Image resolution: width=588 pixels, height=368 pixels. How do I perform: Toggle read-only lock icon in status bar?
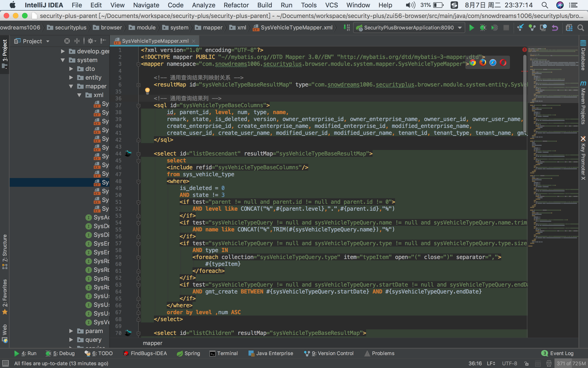tap(526, 363)
